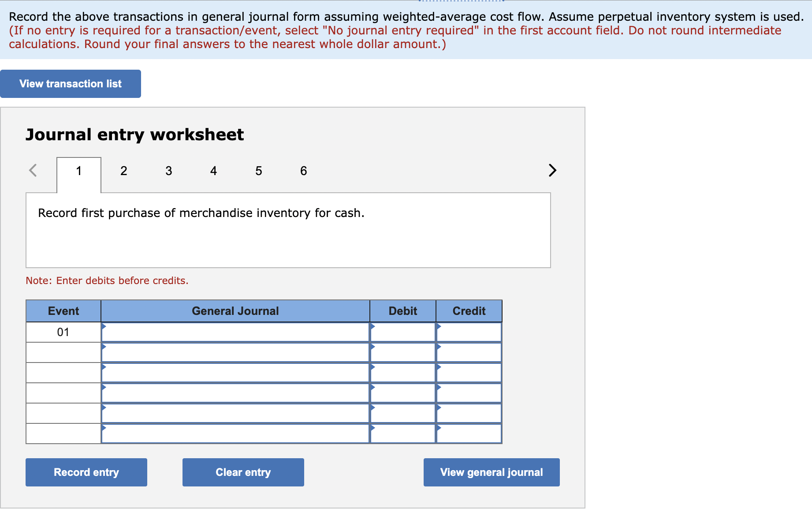
Task: Open the fourth row account dropdown
Action: 235,393
